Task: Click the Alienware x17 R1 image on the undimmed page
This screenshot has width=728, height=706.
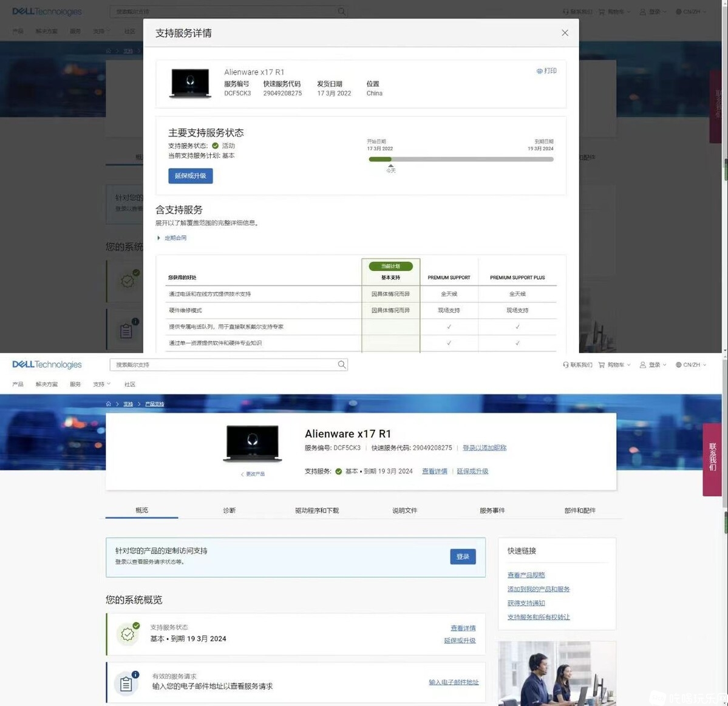Action: pyautogui.click(x=252, y=443)
